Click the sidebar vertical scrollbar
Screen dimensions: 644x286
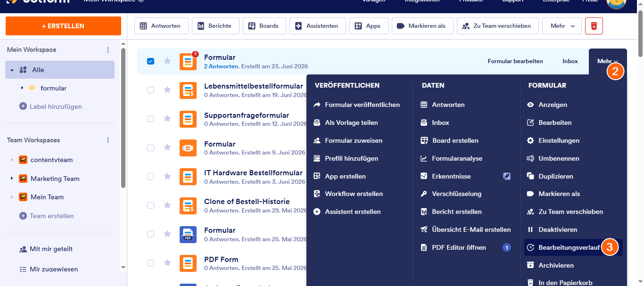[x=124, y=118]
